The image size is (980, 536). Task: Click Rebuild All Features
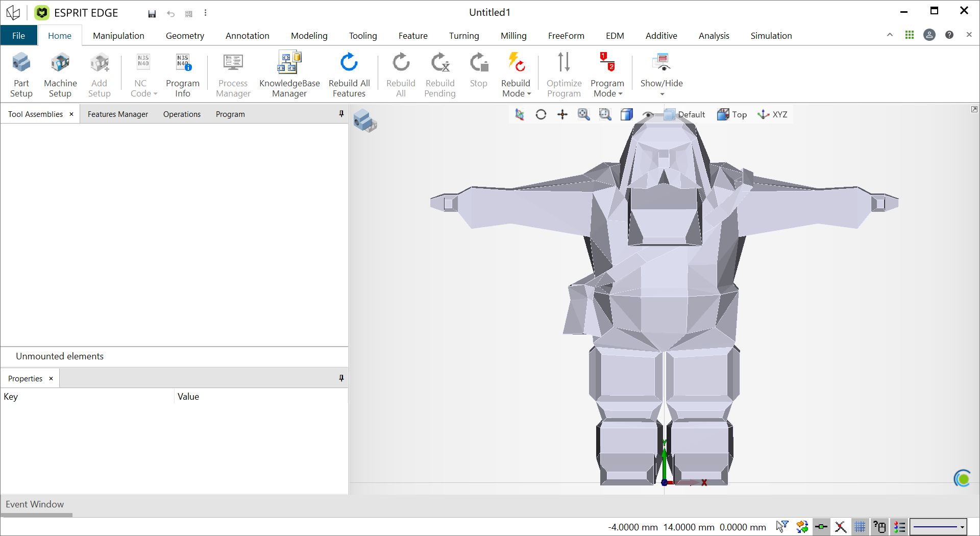tap(349, 75)
